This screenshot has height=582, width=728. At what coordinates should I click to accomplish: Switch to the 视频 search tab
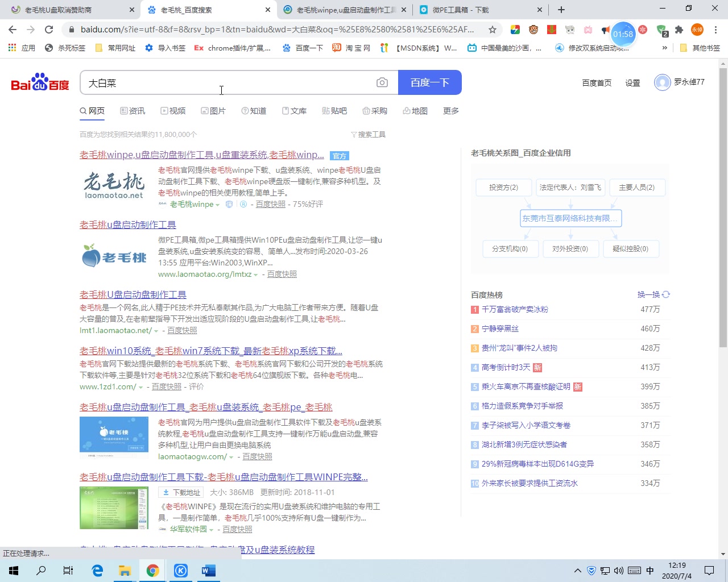(x=173, y=111)
